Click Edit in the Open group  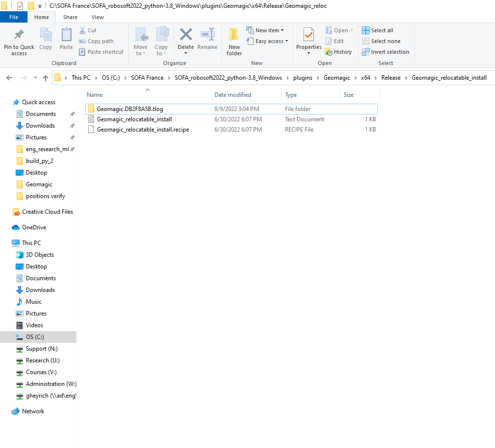pos(334,41)
